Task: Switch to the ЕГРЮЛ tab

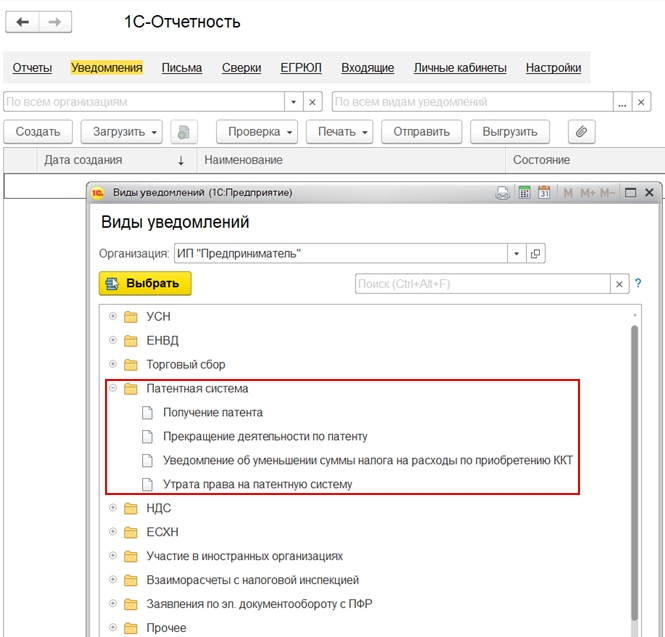Action: (x=301, y=68)
